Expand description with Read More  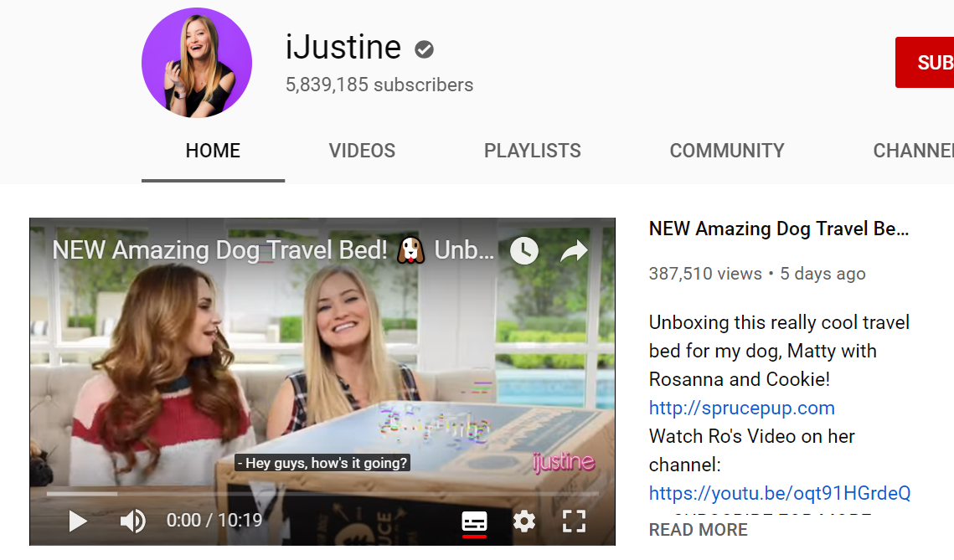pyautogui.click(x=698, y=530)
